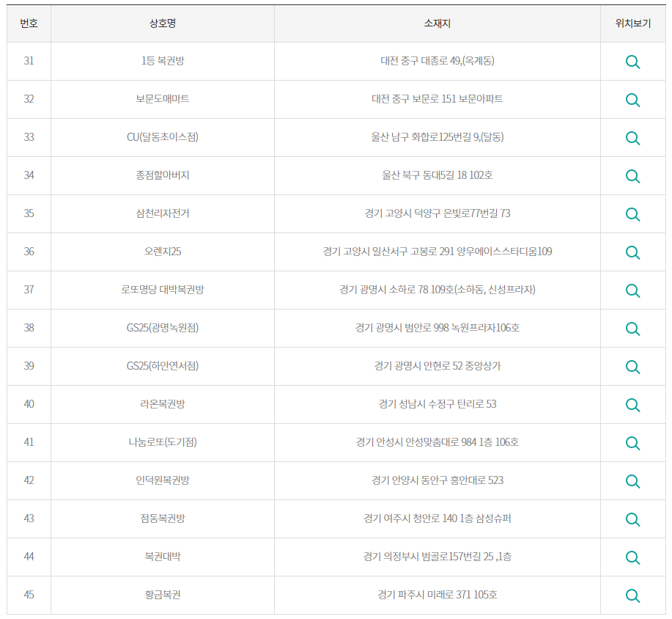Image resolution: width=672 pixels, height=619 pixels.
Task: Click the 위치보기 column header
Action: pyautogui.click(x=633, y=23)
